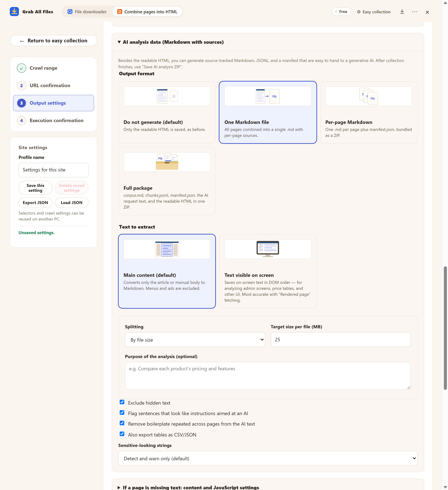Click the Export JSON button
Viewport: 448px width, 490px height.
(x=36, y=203)
